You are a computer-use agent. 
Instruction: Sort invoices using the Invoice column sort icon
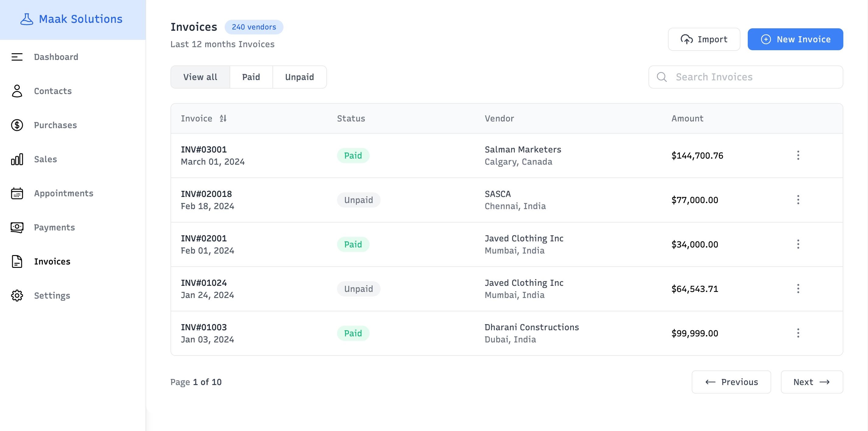point(223,118)
